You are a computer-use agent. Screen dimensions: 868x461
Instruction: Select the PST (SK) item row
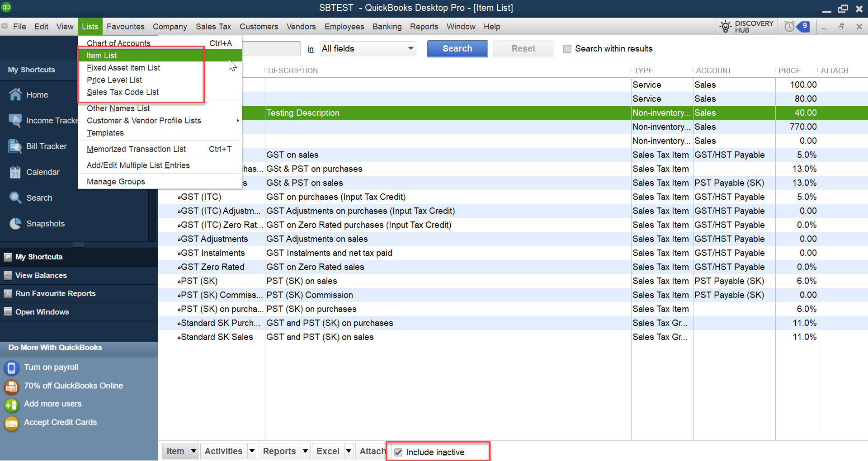[513, 281]
